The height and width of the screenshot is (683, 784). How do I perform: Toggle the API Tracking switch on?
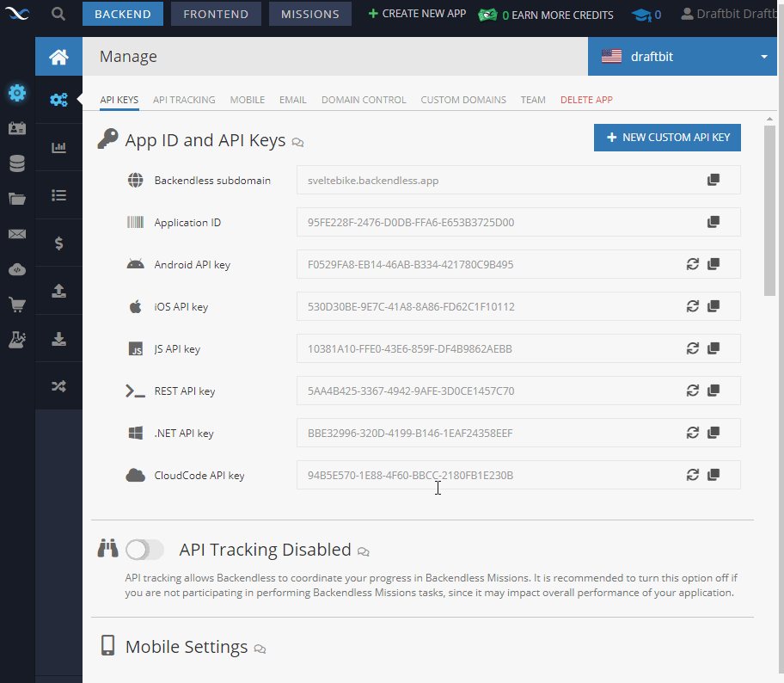(144, 550)
